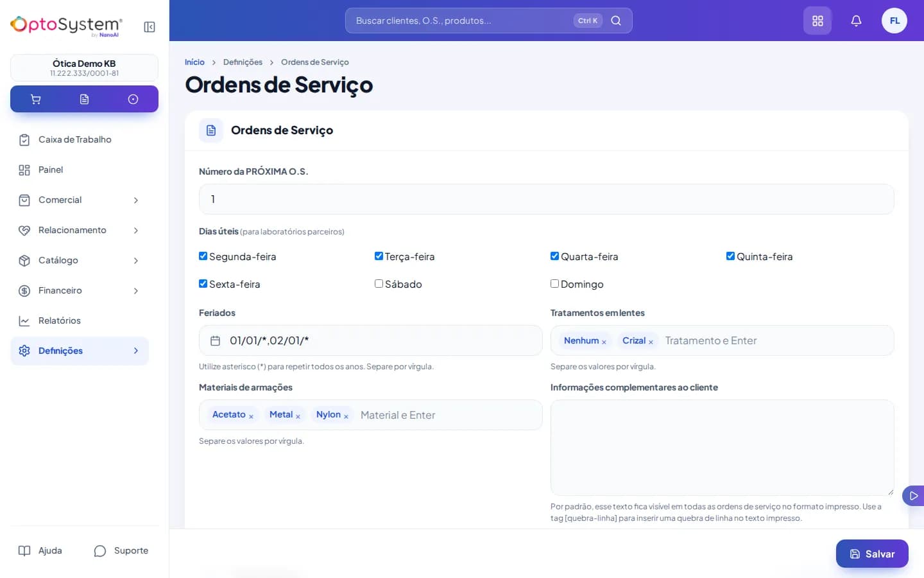The image size is (924, 578).
Task: Click the search magnifier icon
Action: (616, 21)
